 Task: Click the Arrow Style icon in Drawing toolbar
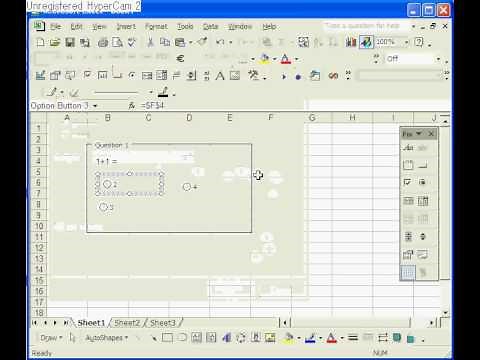pyautogui.click(x=382, y=338)
